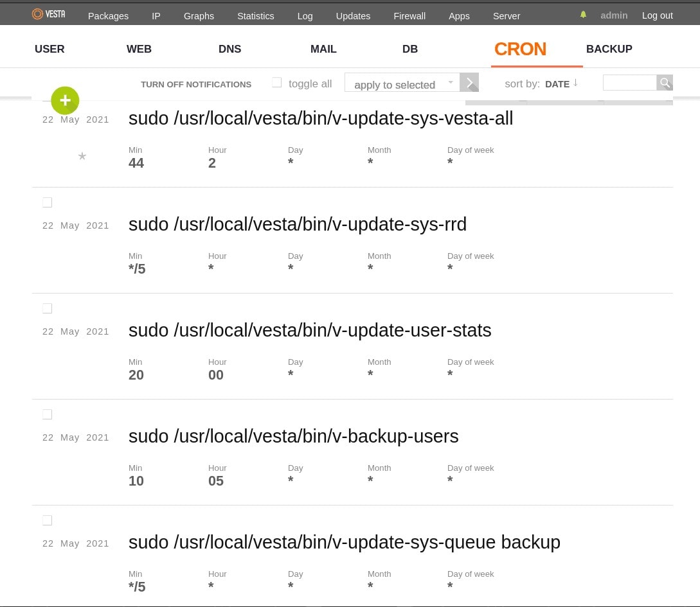Toggle sort direction arrow next to DATE
Image resolution: width=700 pixels, height=607 pixels.
pos(575,83)
